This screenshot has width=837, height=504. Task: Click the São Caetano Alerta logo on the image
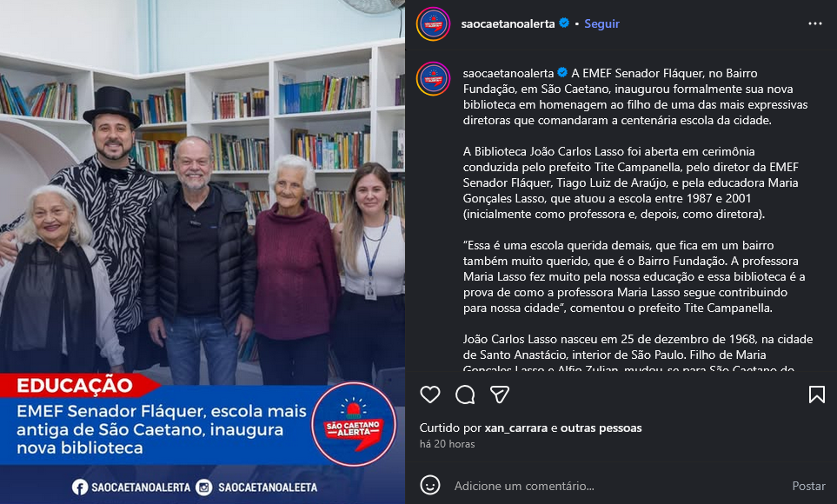pyautogui.click(x=354, y=424)
